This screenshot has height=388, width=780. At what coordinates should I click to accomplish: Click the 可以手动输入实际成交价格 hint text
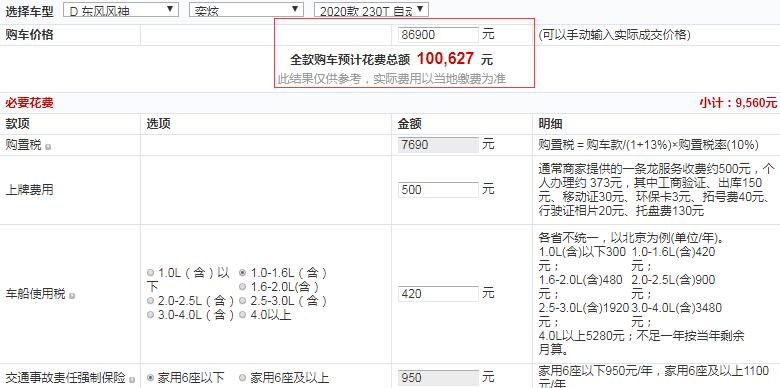614,35
